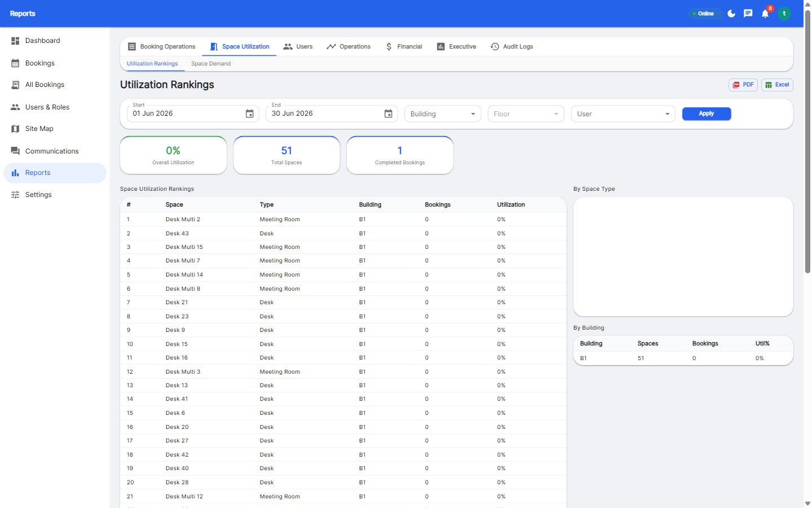Switch to the Users report tab
The width and height of the screenshot is (812, 508).
point(298,47)
